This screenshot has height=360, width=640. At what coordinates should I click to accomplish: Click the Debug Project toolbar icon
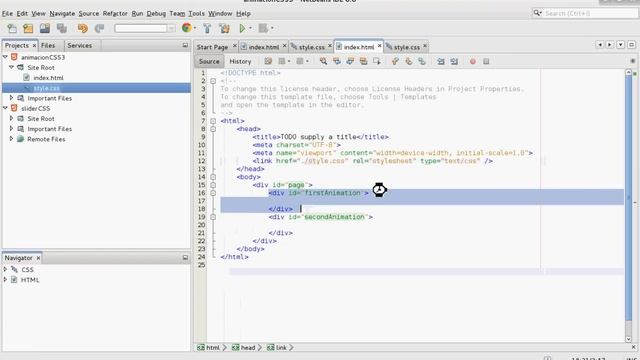point(263,28)
